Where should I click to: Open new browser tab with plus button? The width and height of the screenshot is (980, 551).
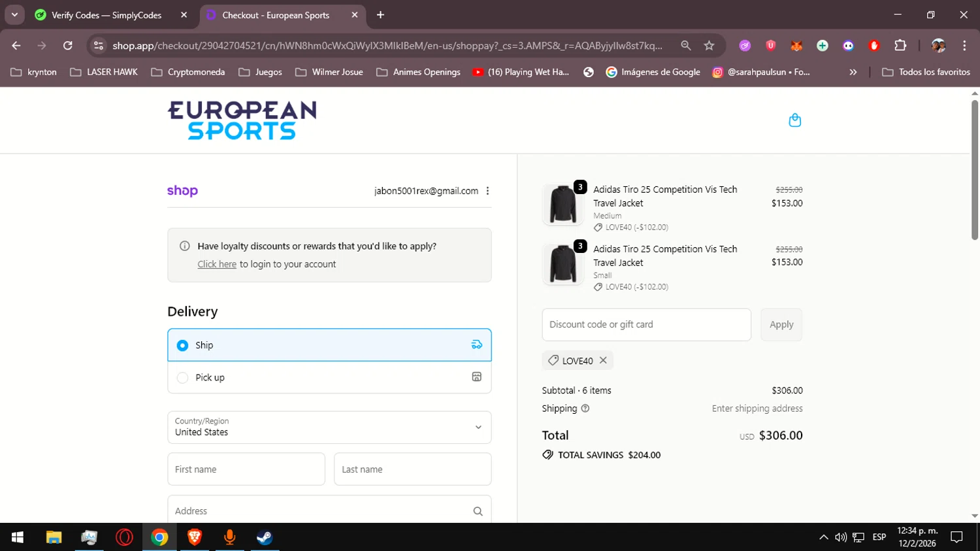click(x=380, y=14)
